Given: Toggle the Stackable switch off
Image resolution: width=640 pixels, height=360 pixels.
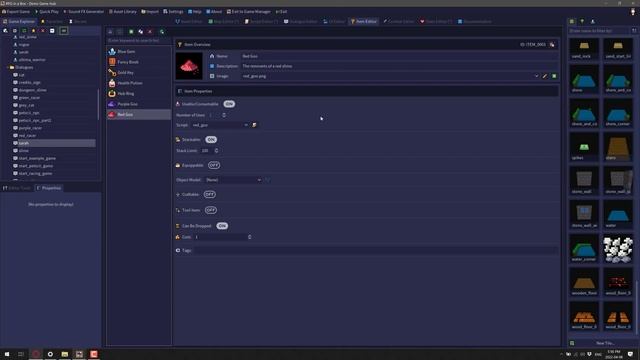Looking at the screenshot, I should click(x=211, y=140).
